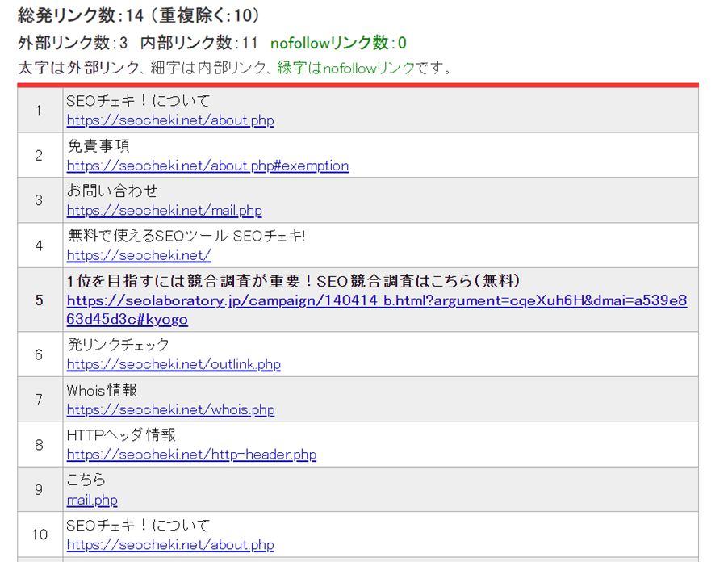Image resolution: width=728 pixels, height=562 pixels.
Task: Select the '総発リンク数:14' heading
Action: pyautogui.click(x=81, y=16)
